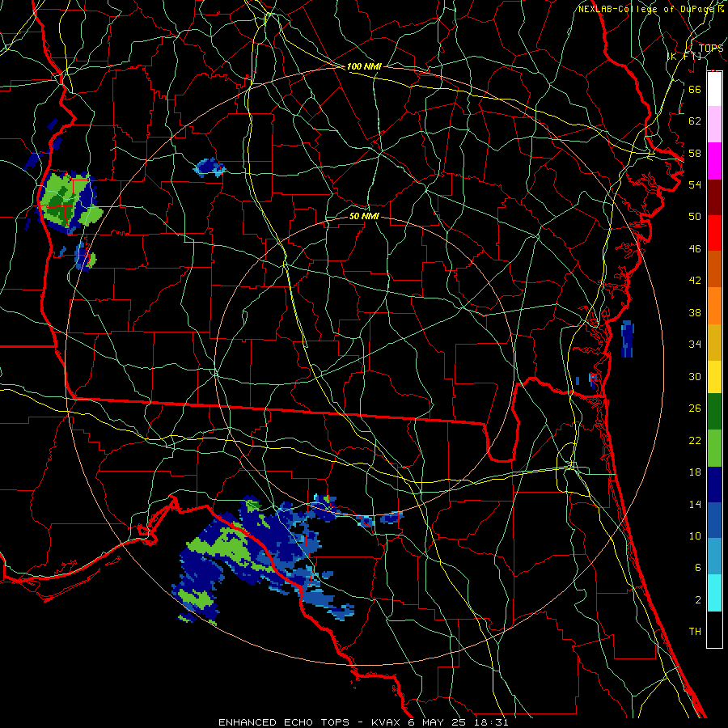This screenshot has width=728, height=728.
Task: Select the sky blue legend swatch
Action: pyautogui.click(x=714, y=557)
